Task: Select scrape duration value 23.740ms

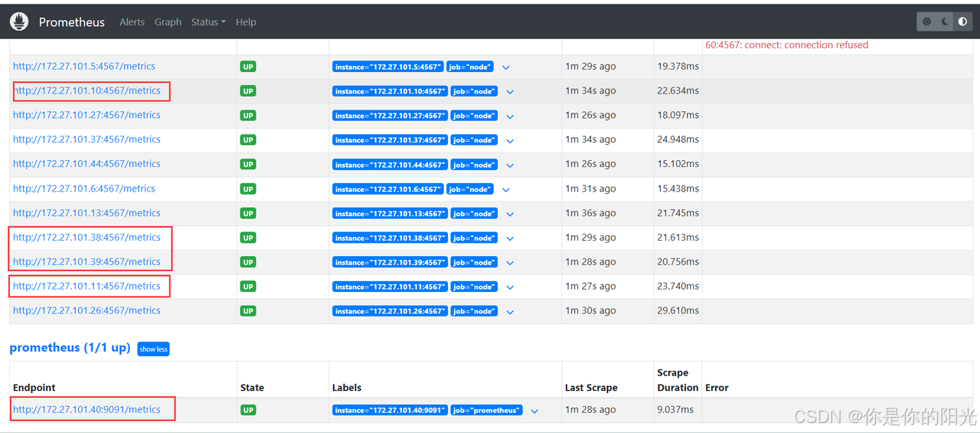Action: tap(678, 287)
